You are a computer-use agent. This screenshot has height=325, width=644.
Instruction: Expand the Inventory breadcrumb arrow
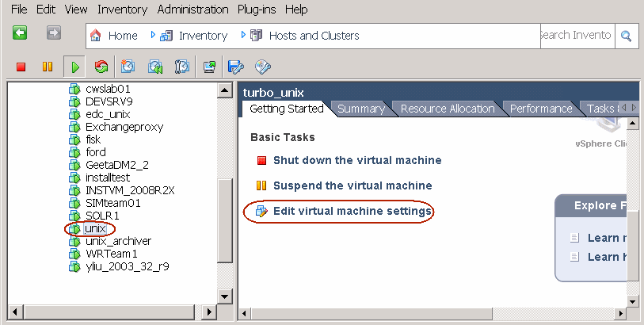tap(154, 36)
